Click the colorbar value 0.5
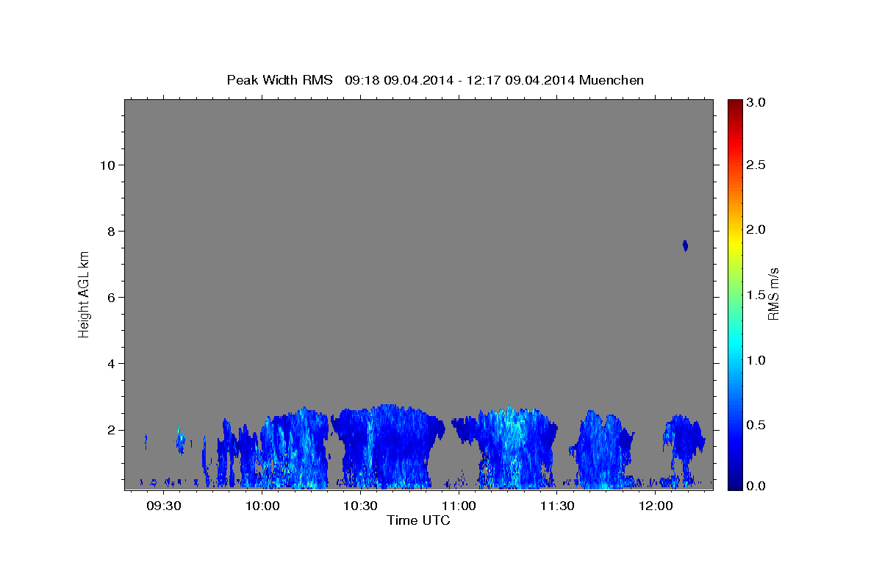Viewport: 882px width, 588px height. [x=755, y=425]
